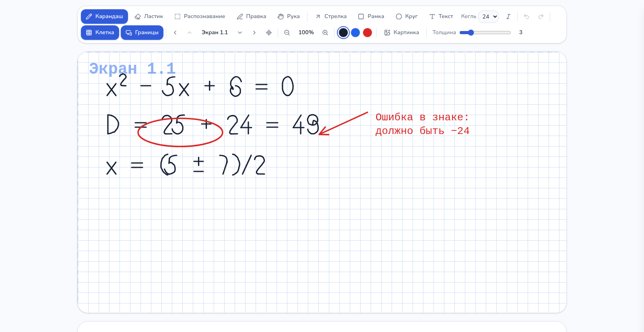Activate the Распознавание recognition tool

click(x=200, y=16)
